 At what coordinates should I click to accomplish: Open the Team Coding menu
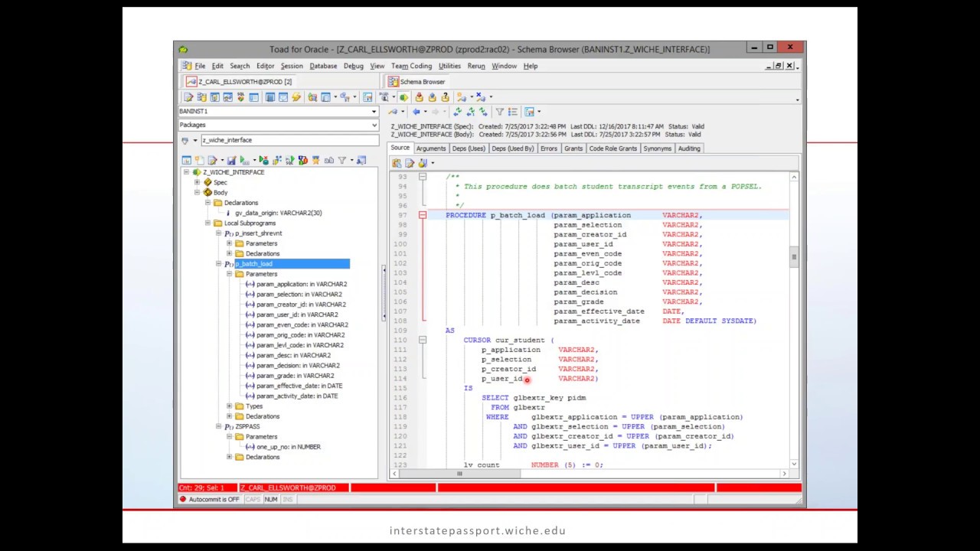[x=411, y=67]
